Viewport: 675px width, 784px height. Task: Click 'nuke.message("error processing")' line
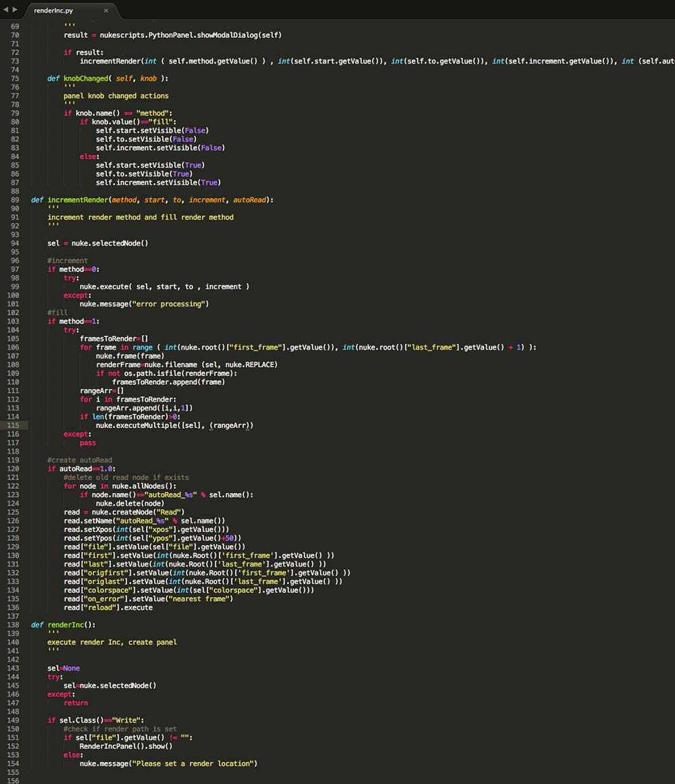coord(144,304)
